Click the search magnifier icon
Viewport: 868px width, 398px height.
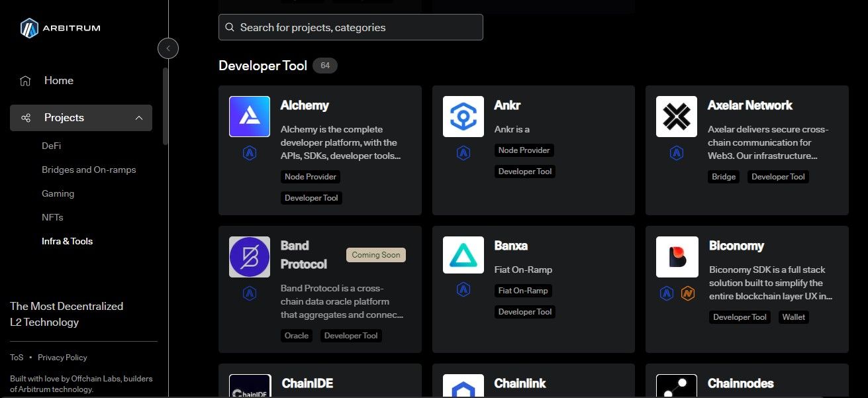click(x=230, y=28)
